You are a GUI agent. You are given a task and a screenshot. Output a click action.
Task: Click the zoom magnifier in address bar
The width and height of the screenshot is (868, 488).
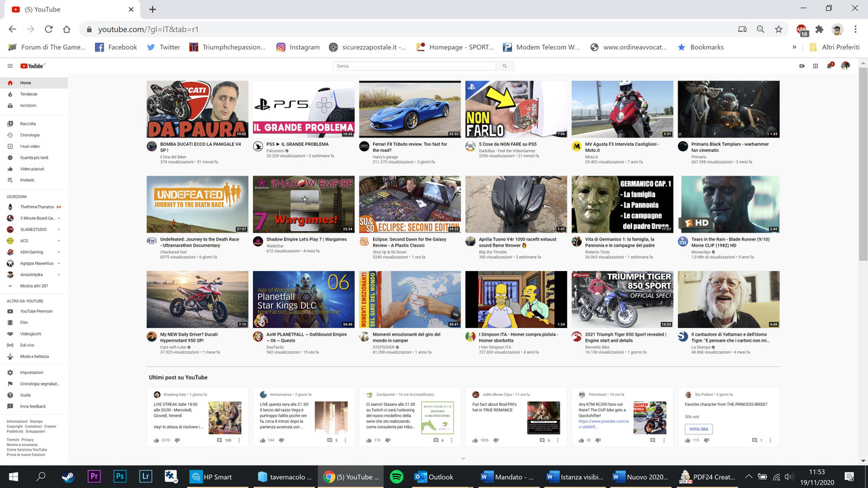click(x=760, y=29)
